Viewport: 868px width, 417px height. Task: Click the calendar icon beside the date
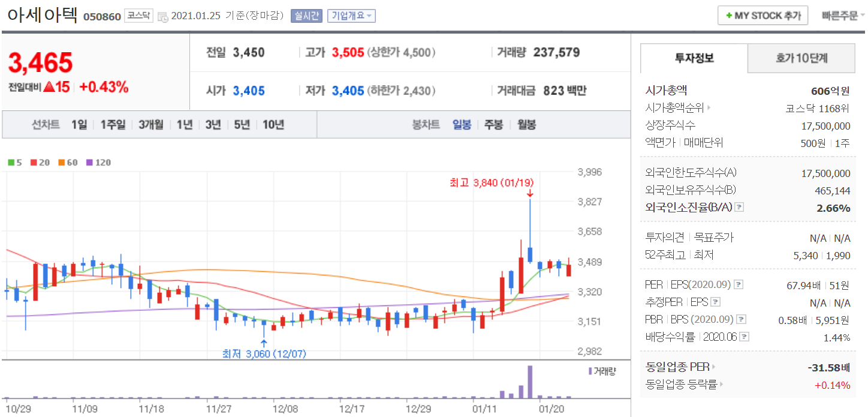pos(162,17)
